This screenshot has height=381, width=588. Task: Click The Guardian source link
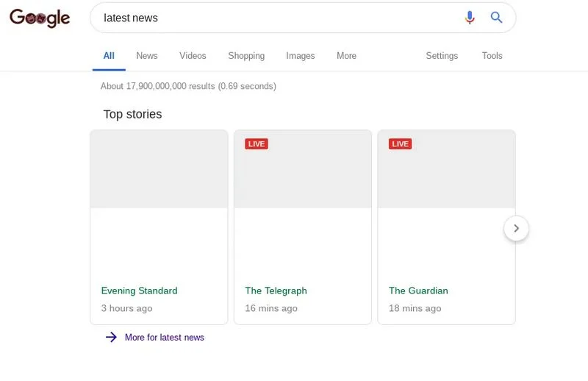point(418,291)
